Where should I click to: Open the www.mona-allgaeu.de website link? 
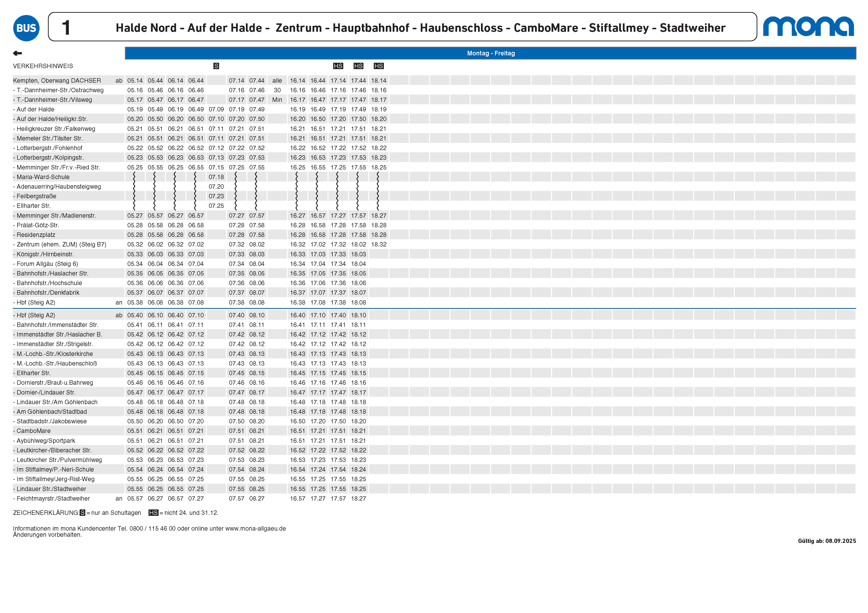click(x=255, y=529)
